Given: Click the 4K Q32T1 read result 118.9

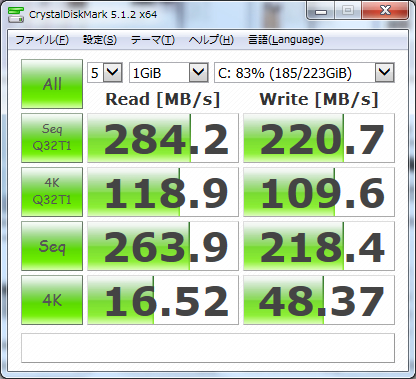Looking at the screenshot, I should tap(163, 192).
